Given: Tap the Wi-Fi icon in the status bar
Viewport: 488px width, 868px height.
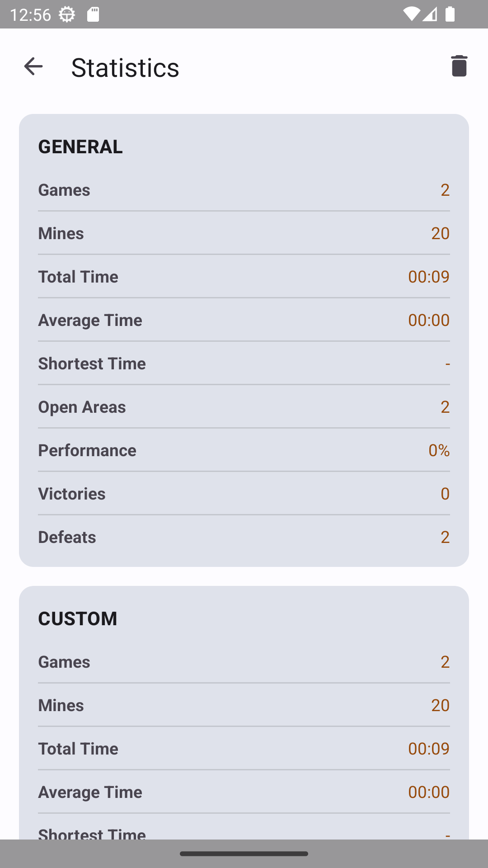Looking at the screenshot, I should (x=411, y=14).
